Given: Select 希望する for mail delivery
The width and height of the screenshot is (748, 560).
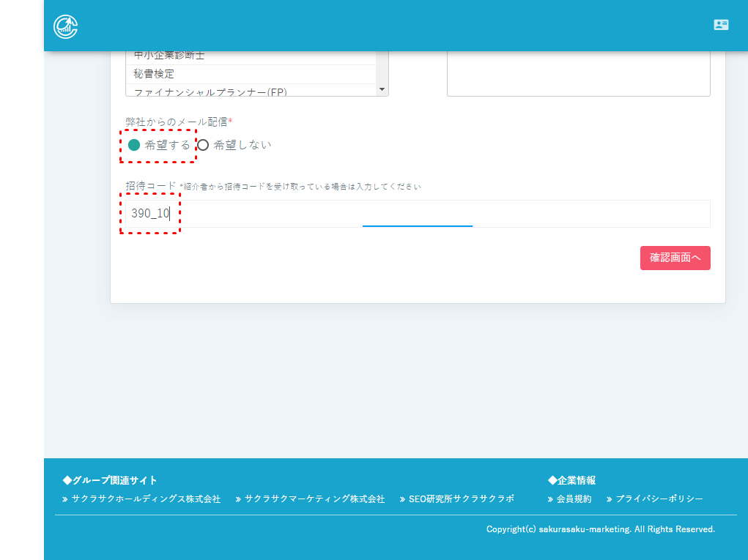Looking at the screenshot, I should coord(134,145).
